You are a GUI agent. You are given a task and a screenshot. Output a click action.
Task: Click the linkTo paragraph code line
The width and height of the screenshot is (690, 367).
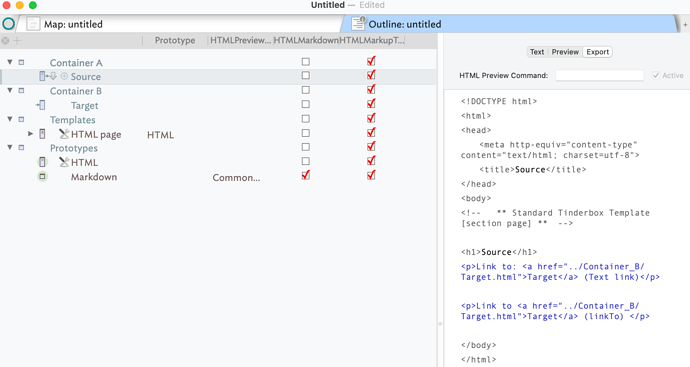coord(555,311)
